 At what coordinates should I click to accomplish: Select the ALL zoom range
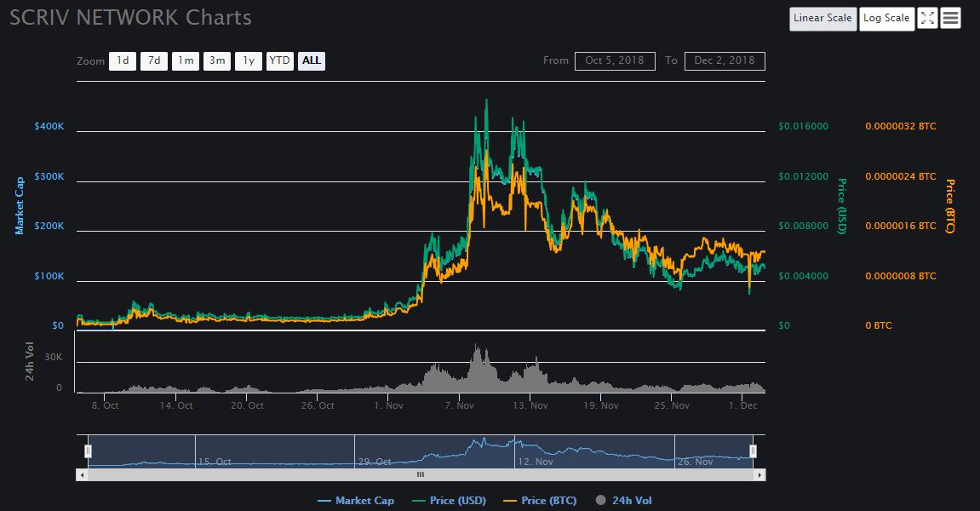click(x=312, y=60)
